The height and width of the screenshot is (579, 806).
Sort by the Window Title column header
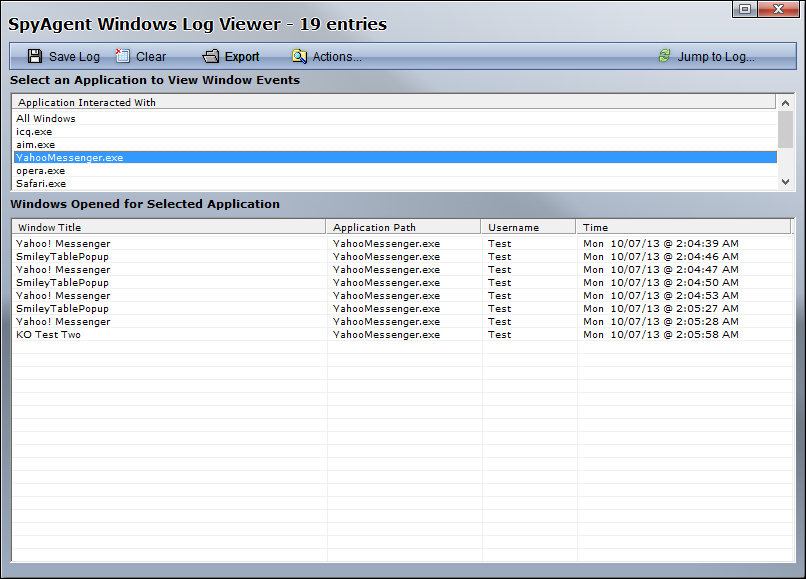coord(50,228)
